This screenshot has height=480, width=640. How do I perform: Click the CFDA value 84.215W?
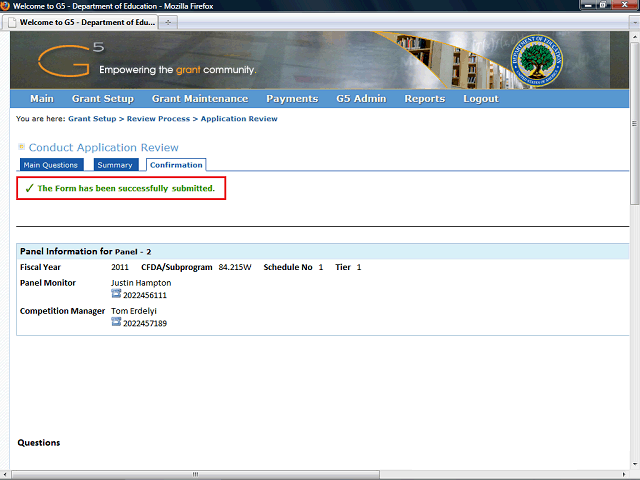coord(235,267)
